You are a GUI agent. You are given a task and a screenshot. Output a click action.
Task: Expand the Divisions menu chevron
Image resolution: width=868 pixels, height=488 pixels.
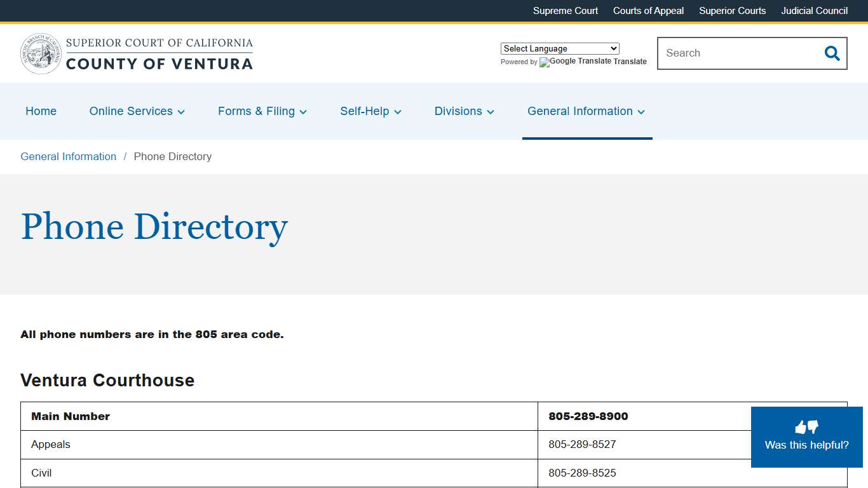coord(491,111)
